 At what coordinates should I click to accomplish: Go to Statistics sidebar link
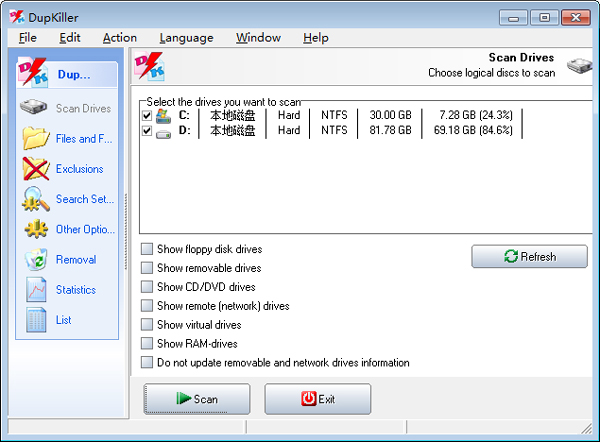click(76, 290)
